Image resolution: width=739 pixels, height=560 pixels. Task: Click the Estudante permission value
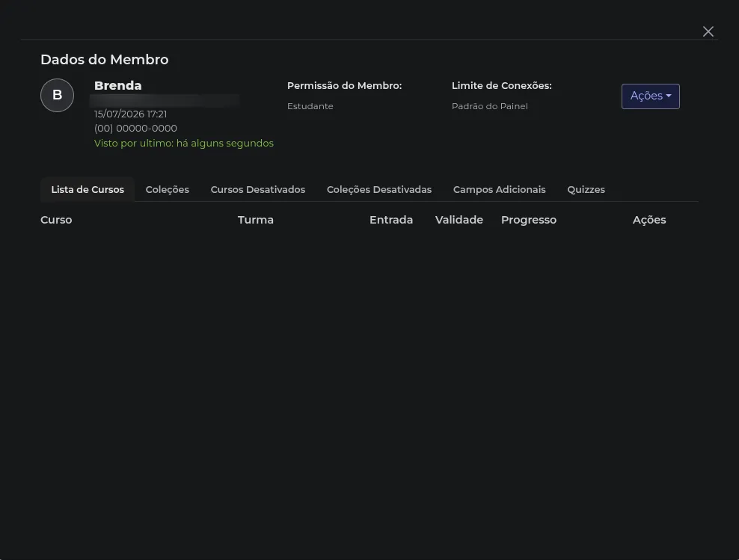310,106
